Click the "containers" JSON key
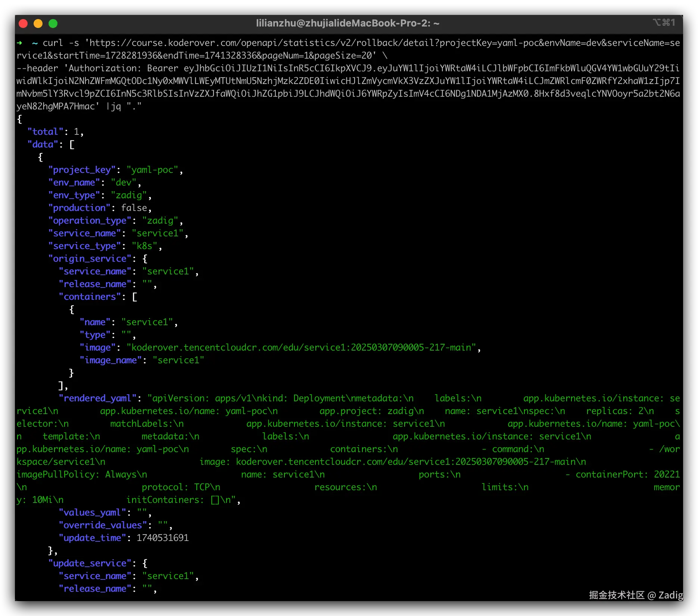Viewport: 698px width, 616px height. [x=90, y=297]
